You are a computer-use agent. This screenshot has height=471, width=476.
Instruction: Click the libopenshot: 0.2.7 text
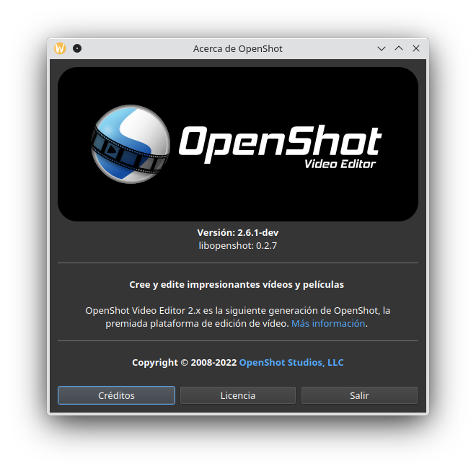[238, 245]
